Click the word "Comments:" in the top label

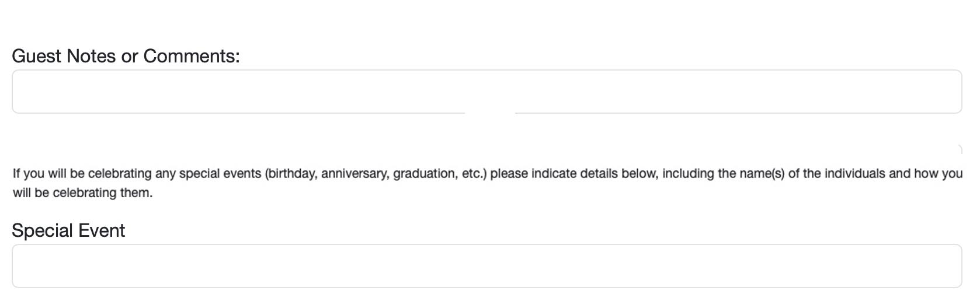coord(192,56)
